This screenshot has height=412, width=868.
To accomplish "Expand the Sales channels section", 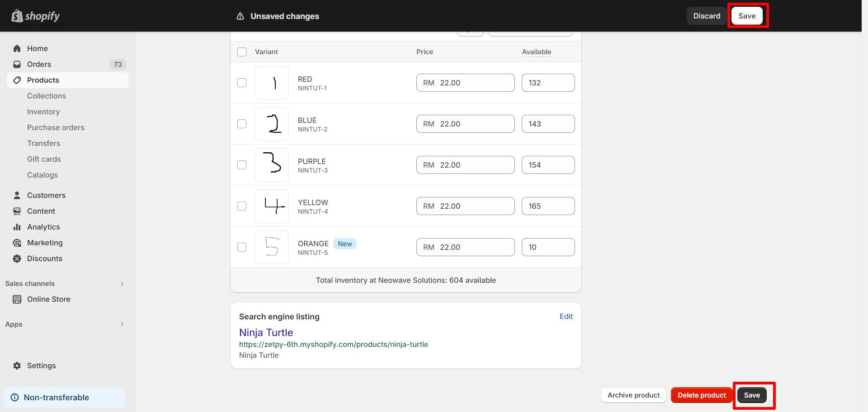I will coord(122,284).
